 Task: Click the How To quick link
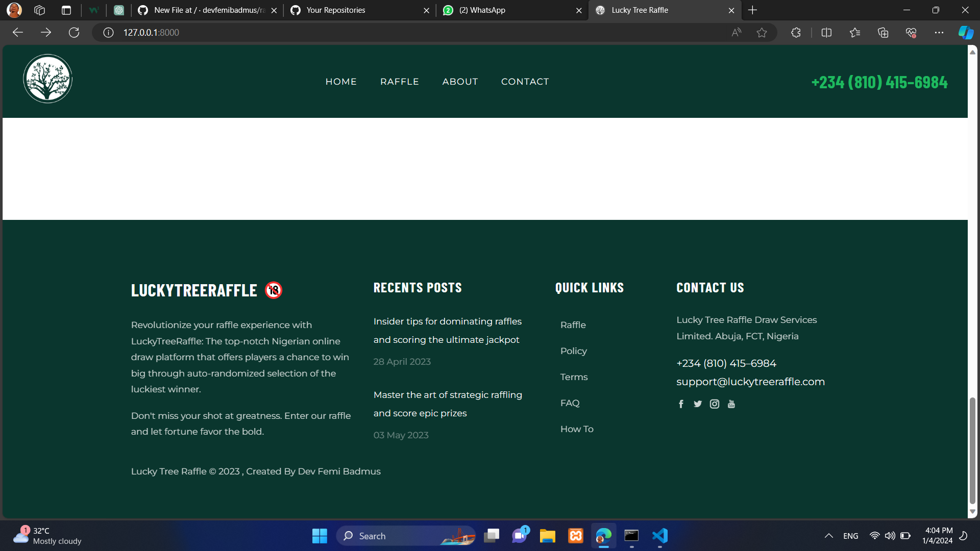(x=577, y=429)
